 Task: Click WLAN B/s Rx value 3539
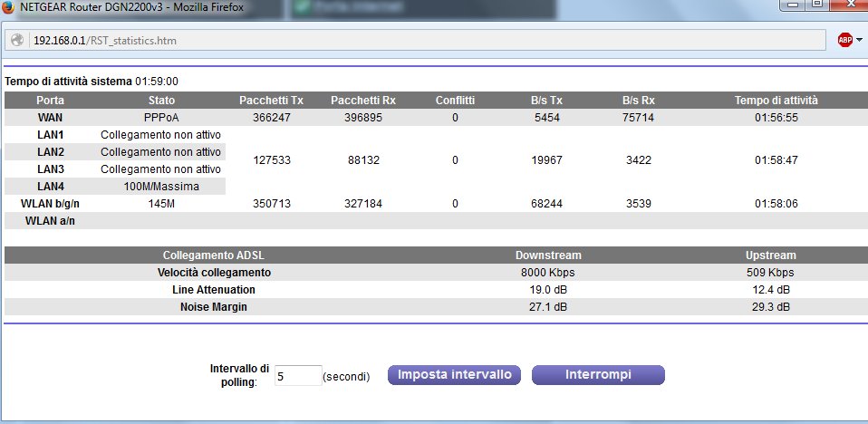coord(638,204)
